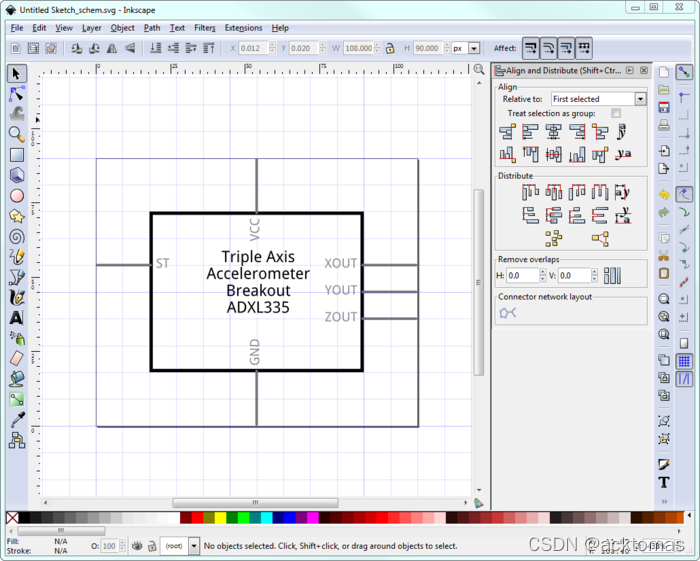
Task: Rotate selection 90 degrees counter-clockwise
Action: point(76,48)
